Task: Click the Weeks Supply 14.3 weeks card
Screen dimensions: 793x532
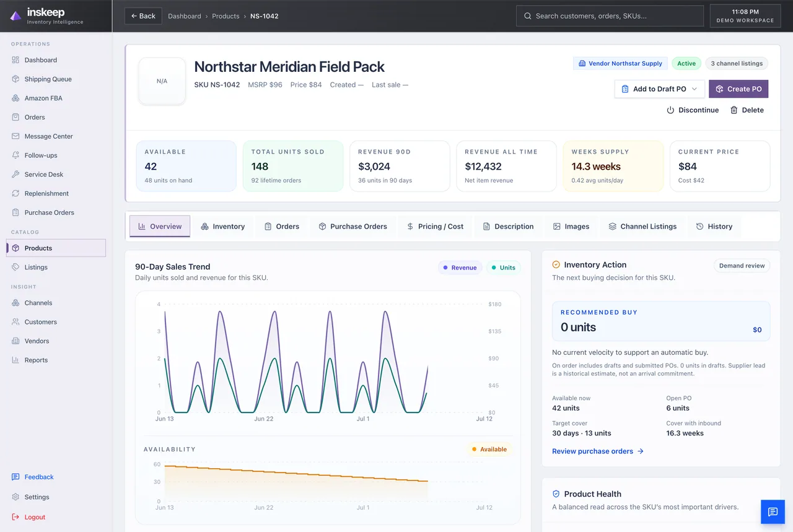Action: [613, 166]
